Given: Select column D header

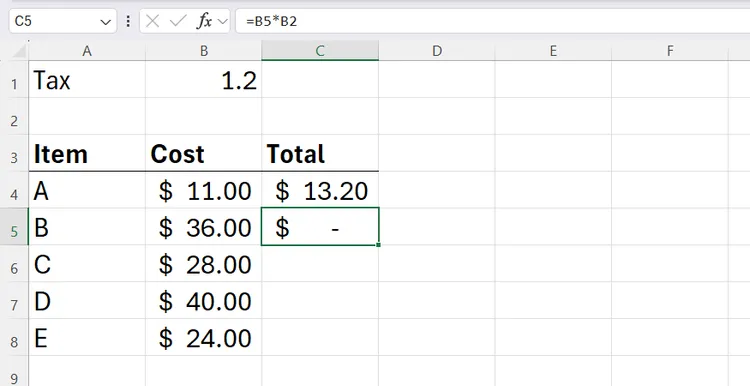Looking at the screenshot, I should pos(437,51).
